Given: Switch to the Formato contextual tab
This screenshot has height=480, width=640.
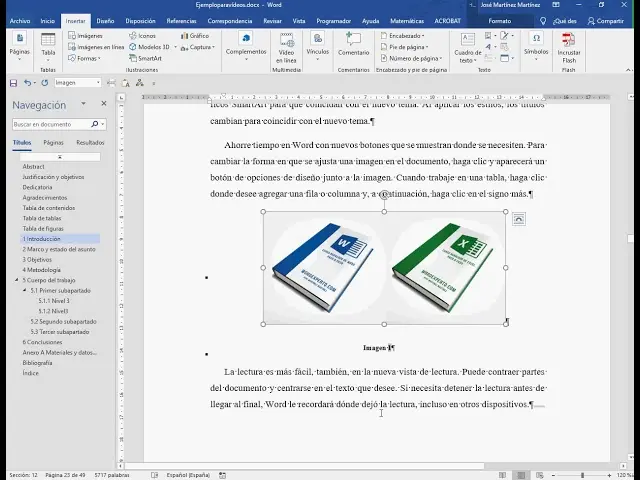Looking at the screenshot, I should tap(500, 21).
